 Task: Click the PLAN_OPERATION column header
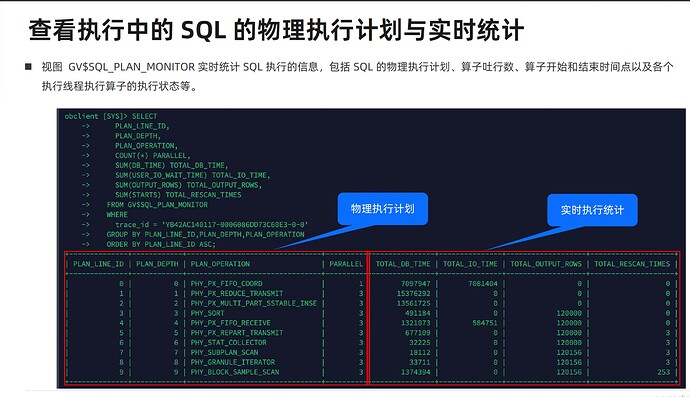point(220,264)
